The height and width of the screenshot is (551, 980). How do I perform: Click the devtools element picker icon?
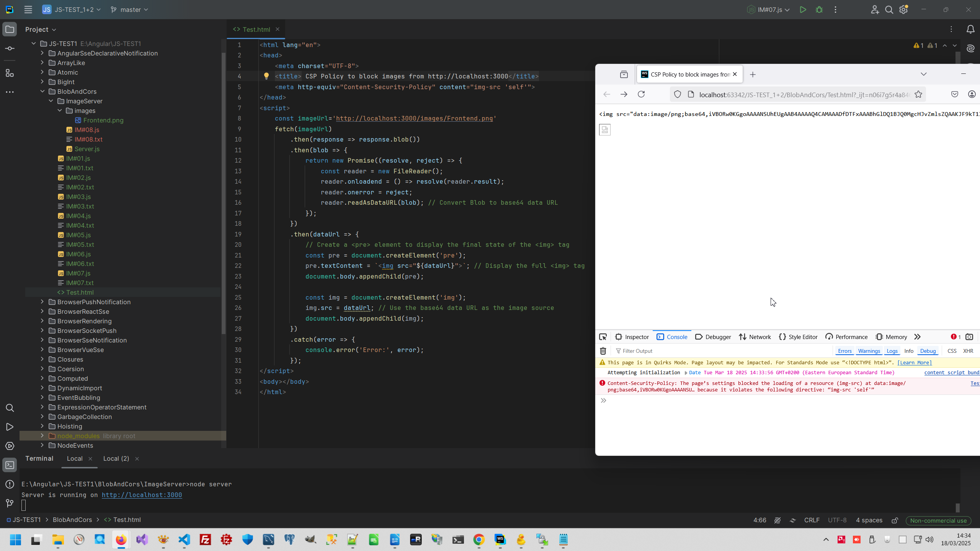603,337
